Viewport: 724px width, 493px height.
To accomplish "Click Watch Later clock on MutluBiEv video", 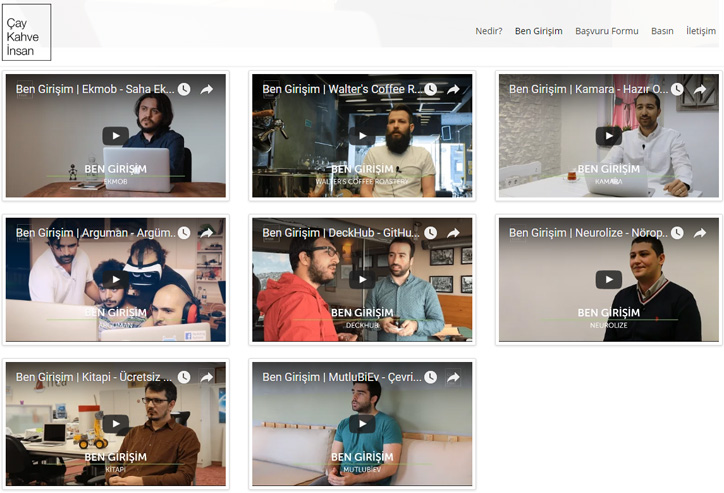I will click(x=431, y=377).
